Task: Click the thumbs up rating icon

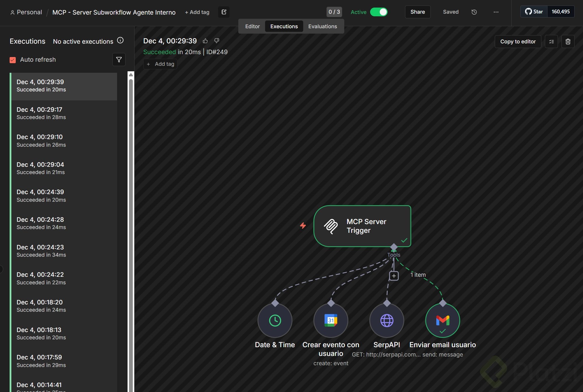Action: pos(205,41)
